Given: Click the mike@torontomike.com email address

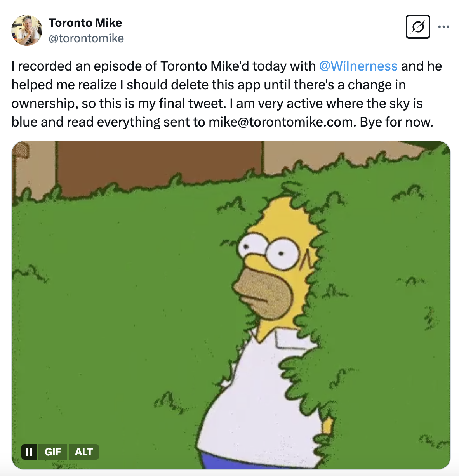Looking at the screenshot, I should (x=281, y=122).
